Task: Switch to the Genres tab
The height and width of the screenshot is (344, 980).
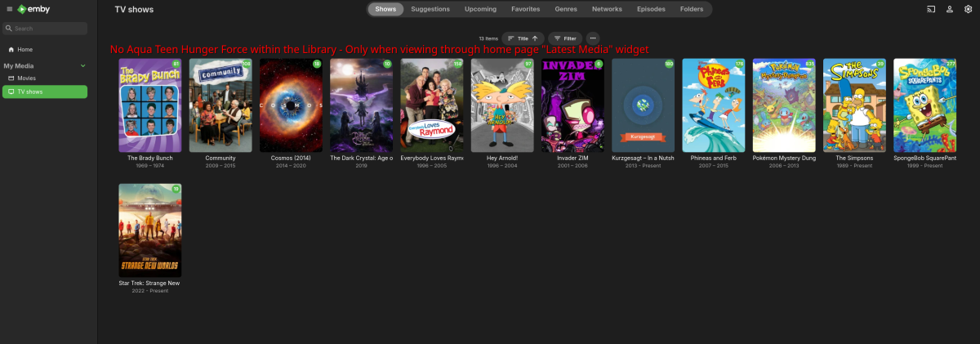Action: click(566, 9)
